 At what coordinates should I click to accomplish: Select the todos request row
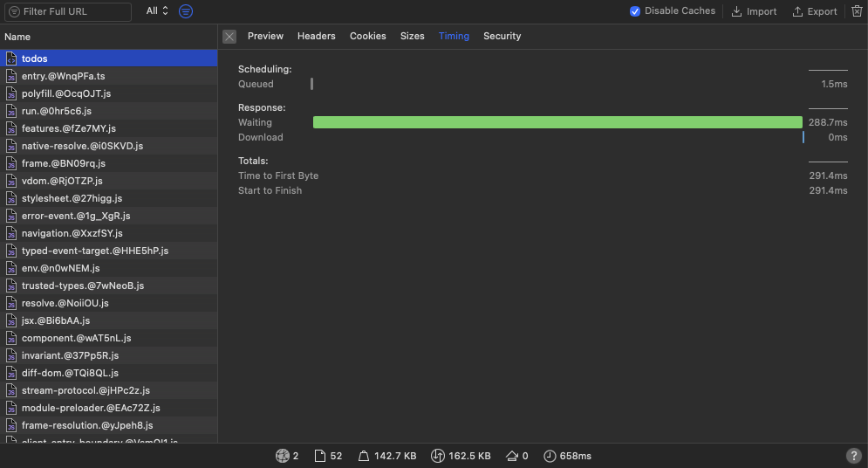click(x=108, y=58)
